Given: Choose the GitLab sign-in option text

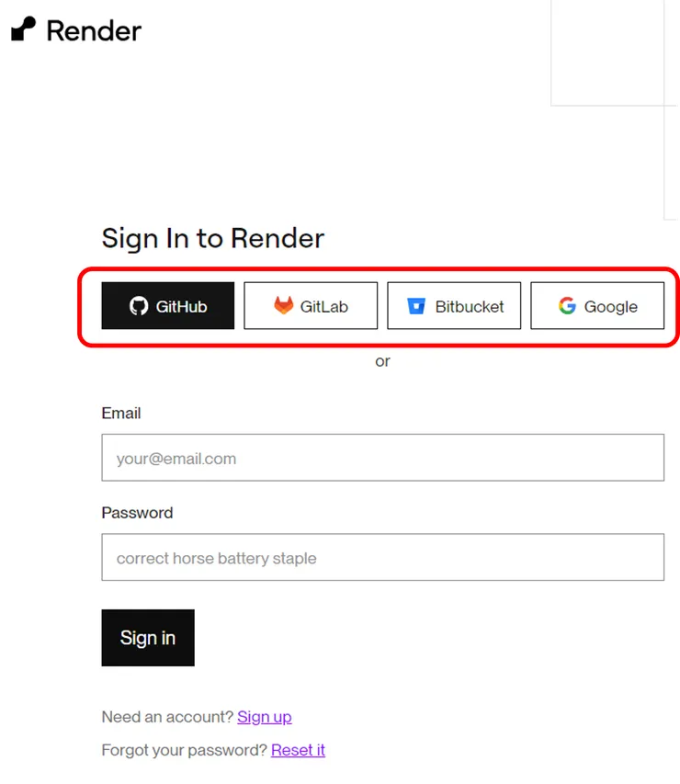Looking at the screenshot, I should click(x=324, y=307).
